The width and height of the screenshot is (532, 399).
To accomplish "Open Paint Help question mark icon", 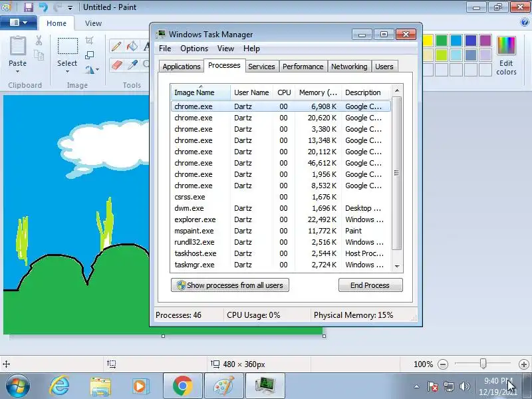I will click(525, 23).
